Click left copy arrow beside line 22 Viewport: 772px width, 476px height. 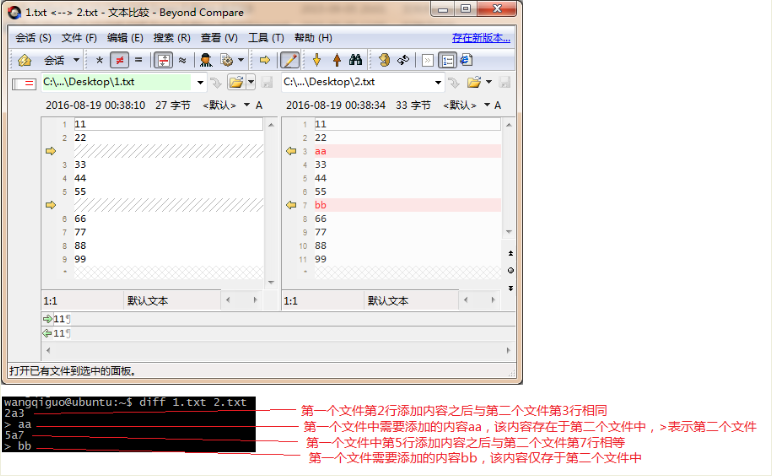point(51,151)
